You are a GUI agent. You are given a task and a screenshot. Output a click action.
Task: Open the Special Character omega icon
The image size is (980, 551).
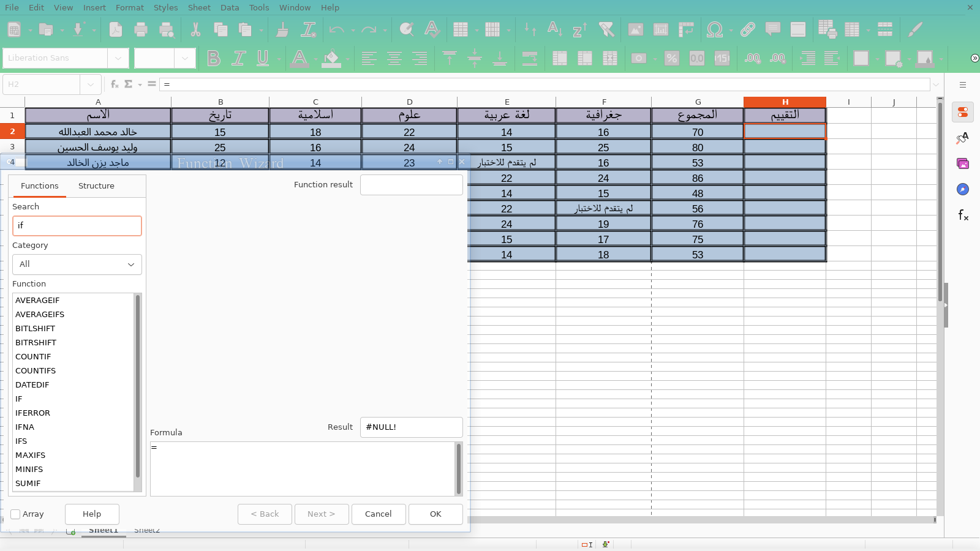pyautogui.click(x=714, y=29)
